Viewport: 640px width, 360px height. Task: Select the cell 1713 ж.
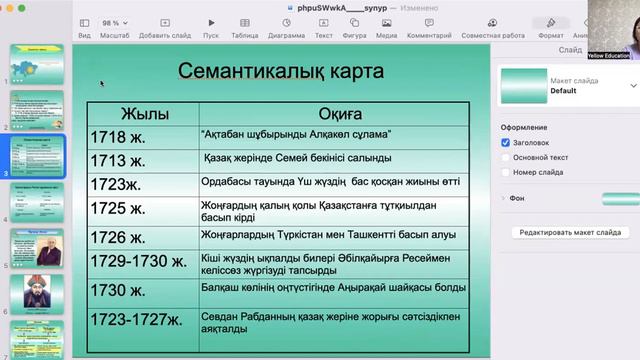pyautogui.click(x=143, y=161)
